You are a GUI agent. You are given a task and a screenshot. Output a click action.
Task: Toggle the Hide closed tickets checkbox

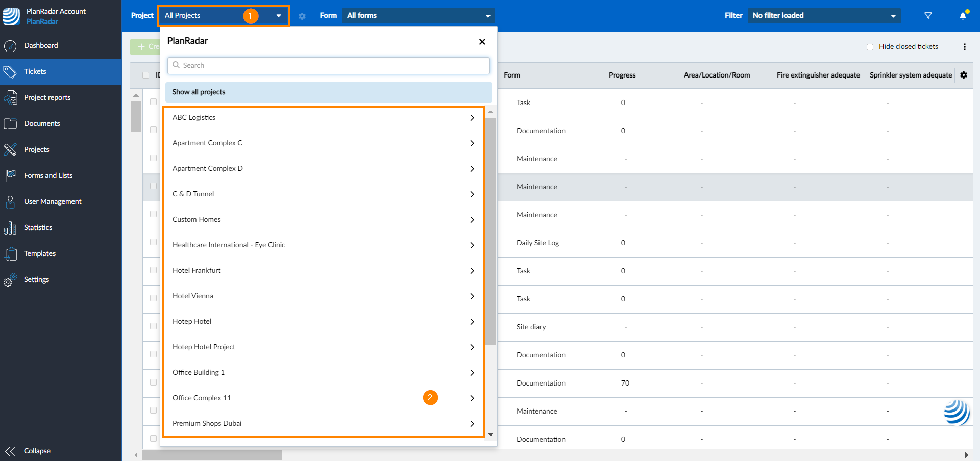(x=870, y=47)
